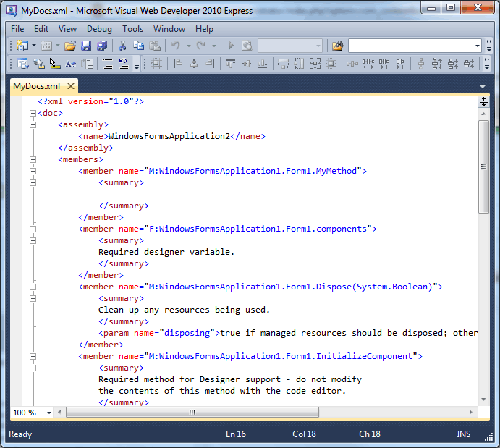The height and width of the screenshot is (448, 500).
Task: Click the Paste clipboard icon
Action: click(x=155, y=46)
